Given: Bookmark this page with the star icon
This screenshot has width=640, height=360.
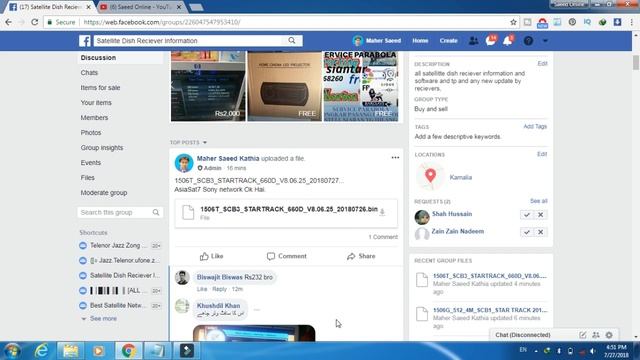Looking at the screenshot, I should pos(513,22).
